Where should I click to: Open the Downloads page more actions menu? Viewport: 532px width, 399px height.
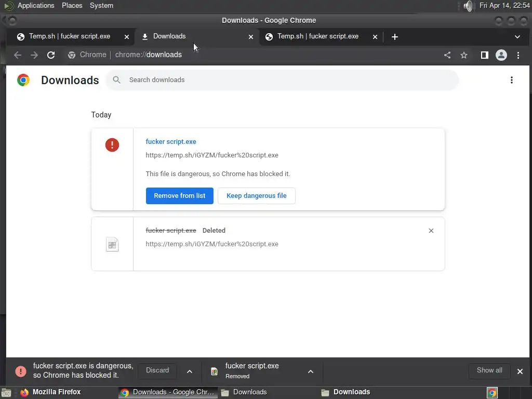pyautogui.click(x=512, y=80)
